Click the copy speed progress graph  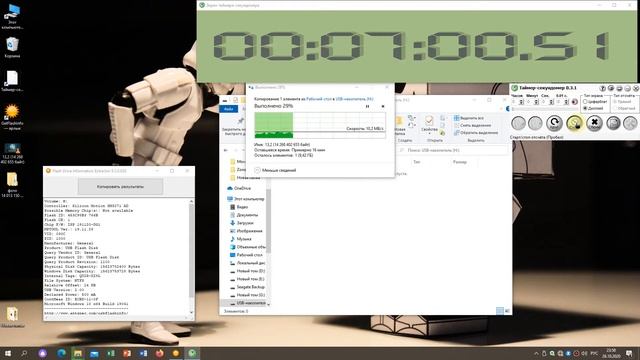click(x=320, y=125)
